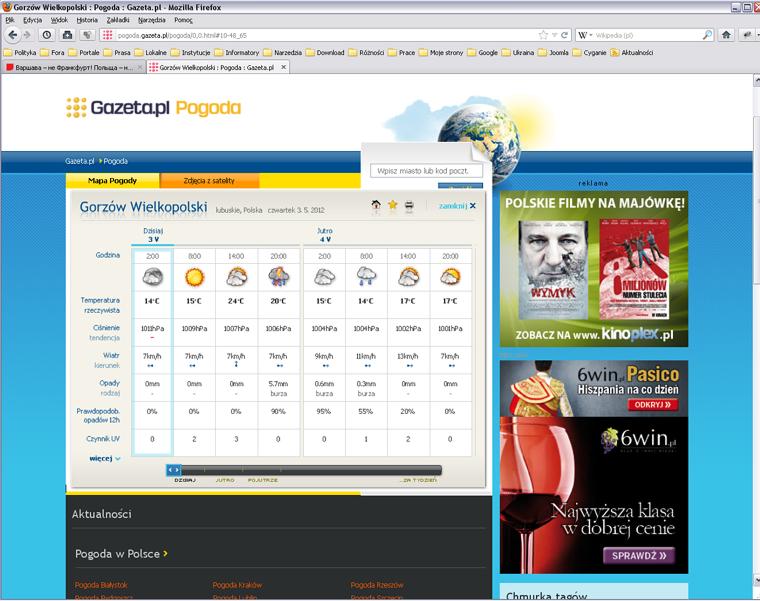Click the Wikipedia search field

click(x=647, y=35)
